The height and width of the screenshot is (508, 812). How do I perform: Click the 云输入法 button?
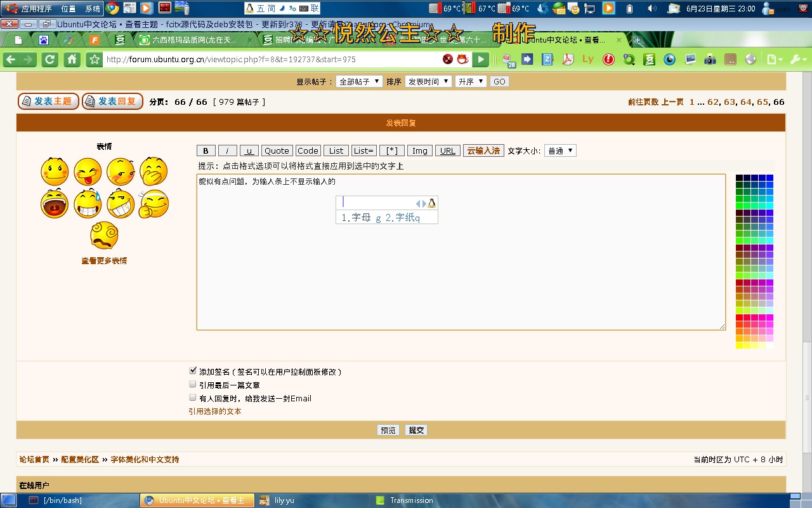[x=483, y=150]
